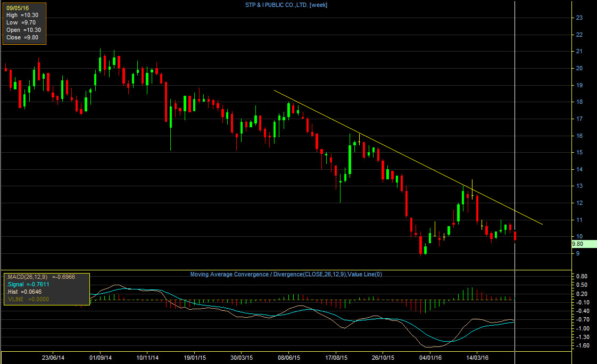Viewport: 597px width, 364px height.
Task: Click the Moving Average Convergence / Divergence indicator title
Action: [x=286, y=274]
